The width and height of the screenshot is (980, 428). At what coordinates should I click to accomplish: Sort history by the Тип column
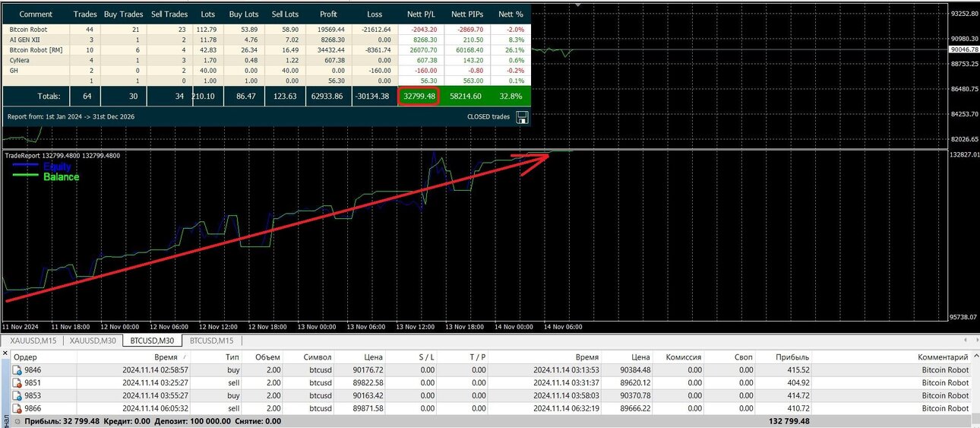coord(232,357)
